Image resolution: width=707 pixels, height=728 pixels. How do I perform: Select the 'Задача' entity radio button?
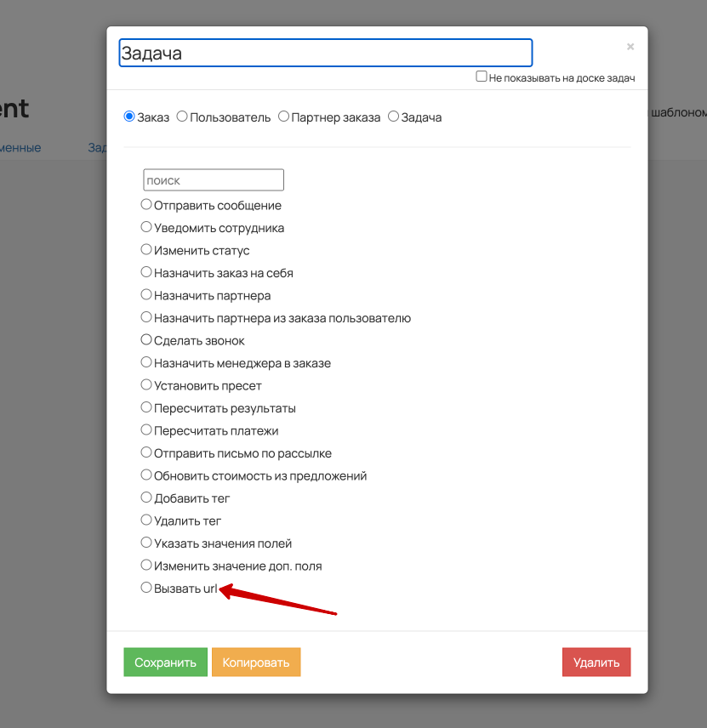393,116
